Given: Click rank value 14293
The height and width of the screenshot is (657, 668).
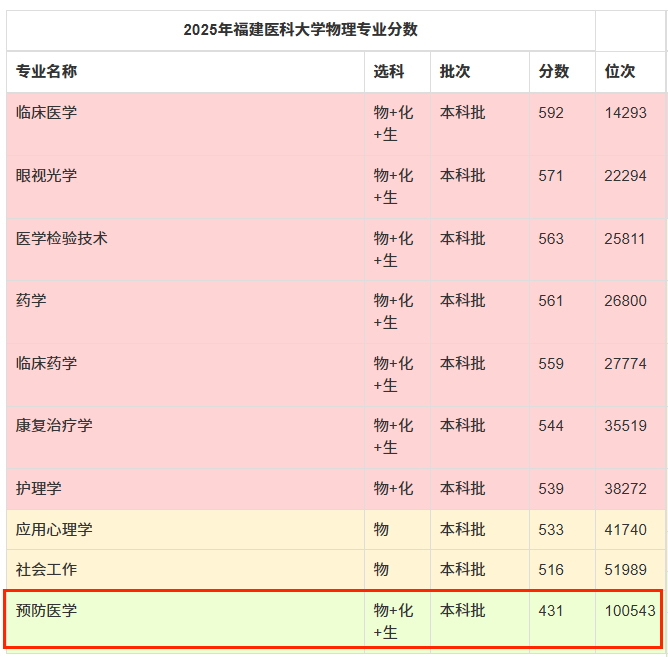Looking at the screenshot, I should [x=625, y=113].
